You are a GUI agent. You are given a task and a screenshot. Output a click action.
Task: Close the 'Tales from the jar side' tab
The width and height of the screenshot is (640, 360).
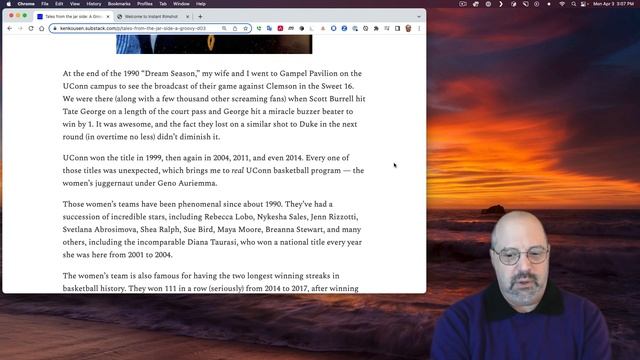(x=108, y=17)
